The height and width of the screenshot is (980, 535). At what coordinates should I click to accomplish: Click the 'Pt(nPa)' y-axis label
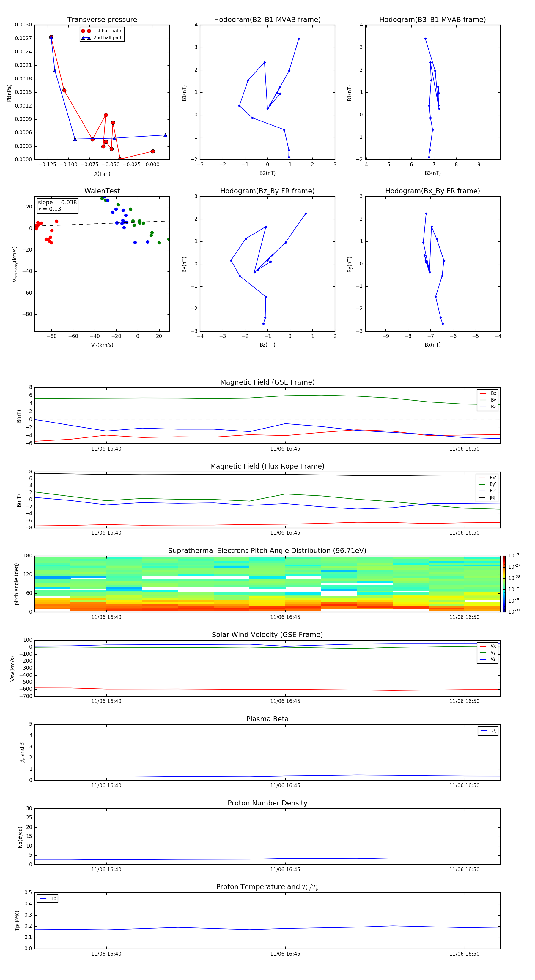9,92
